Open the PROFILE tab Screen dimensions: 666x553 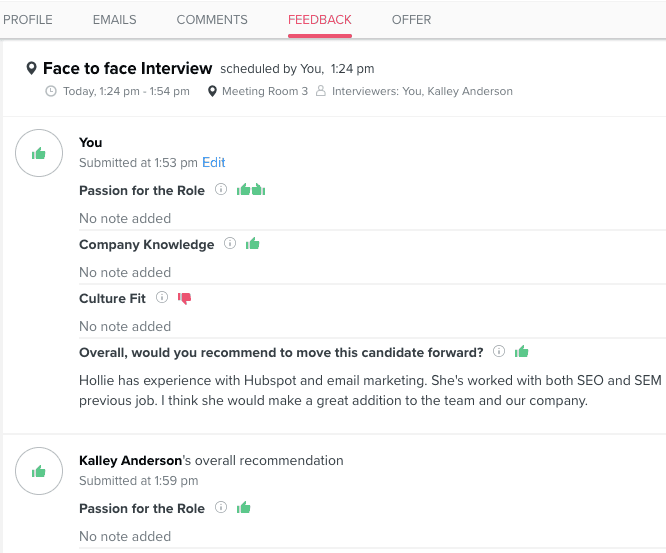[x=28, y=20]
